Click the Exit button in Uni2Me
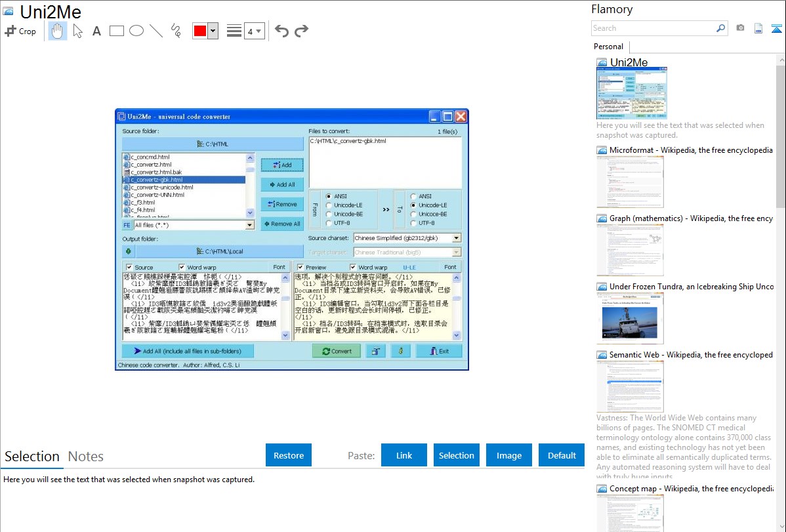The height and width of the screenshot is (532, 786). point(439,351)
